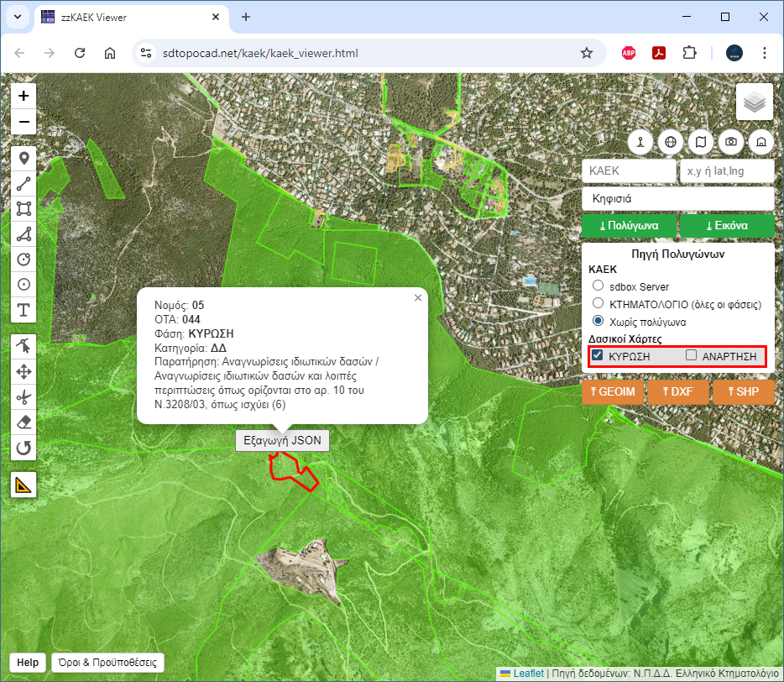Enable the ΑΝΑΡΤΗΣΗ forest map checkbox
Image resolution: width=784 pixels, height=682 pixels.
click(692, 355)
